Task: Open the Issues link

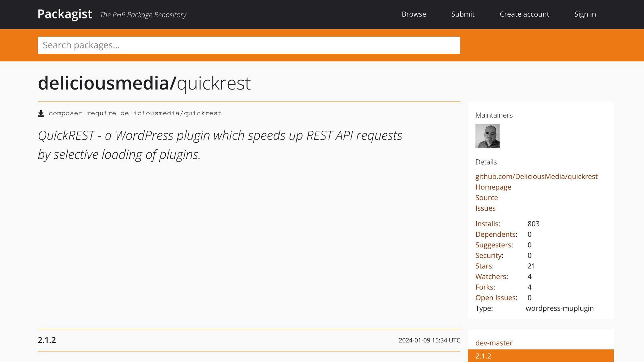Action: click(x=486, y=208)
